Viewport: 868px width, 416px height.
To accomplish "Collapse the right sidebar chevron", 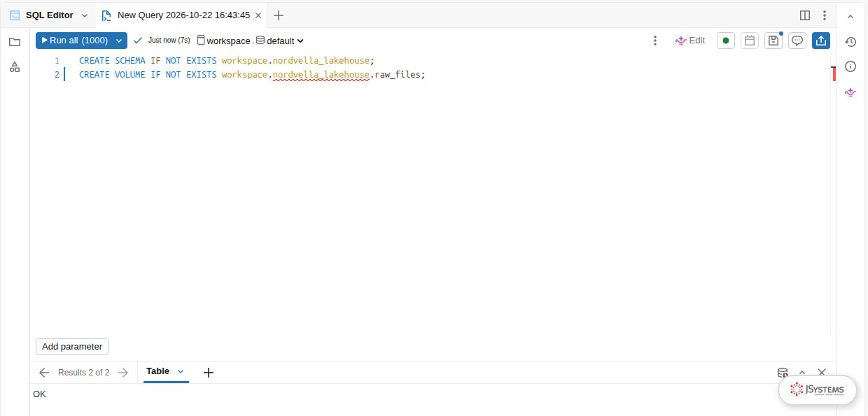I will (x=850, y=15).
